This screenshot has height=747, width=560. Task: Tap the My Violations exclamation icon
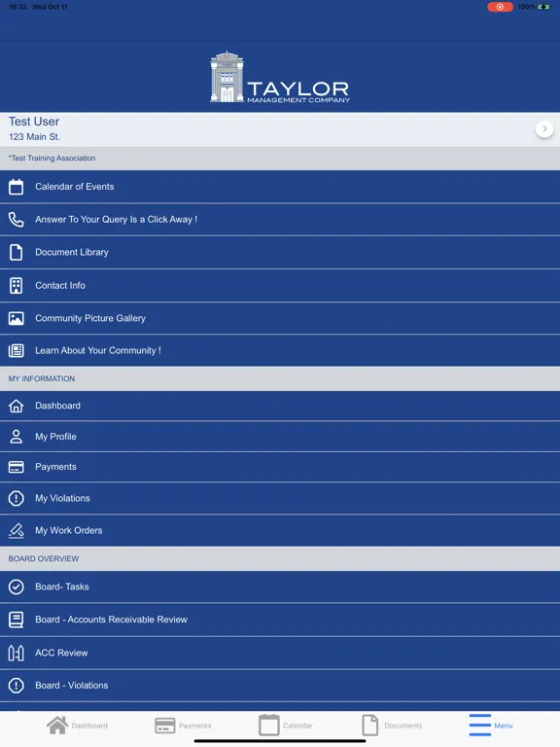coord(16,498)
